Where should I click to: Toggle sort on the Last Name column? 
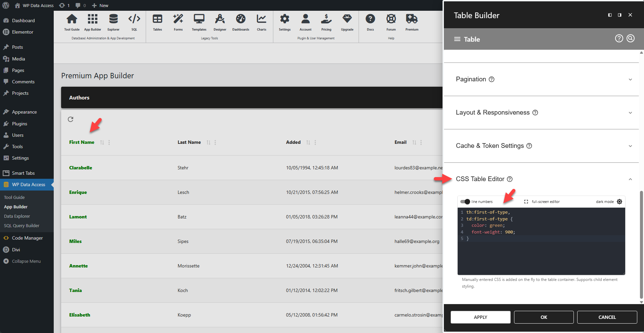pos(208,142)
